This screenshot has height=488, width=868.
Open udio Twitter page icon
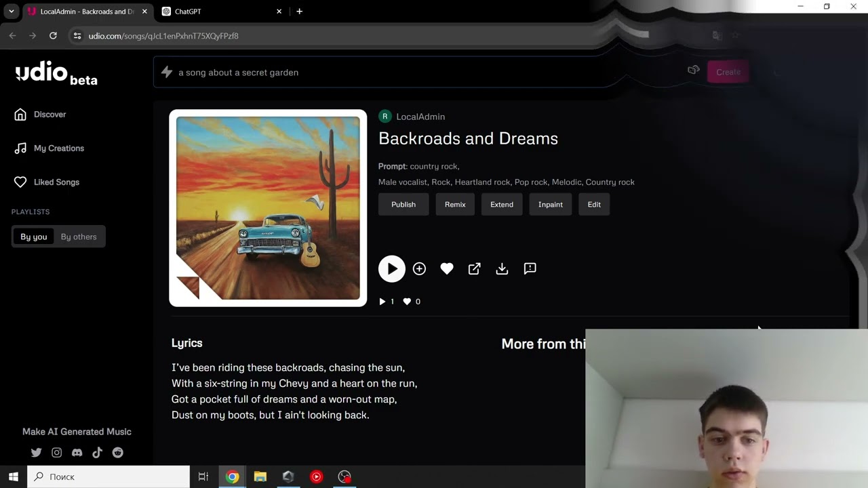[36, 453]
